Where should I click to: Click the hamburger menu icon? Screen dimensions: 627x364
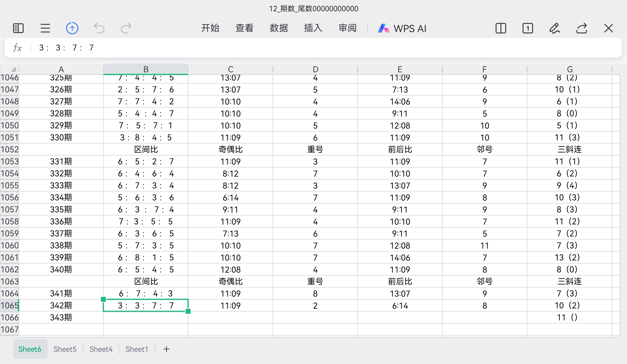click(x=45, y=28)
